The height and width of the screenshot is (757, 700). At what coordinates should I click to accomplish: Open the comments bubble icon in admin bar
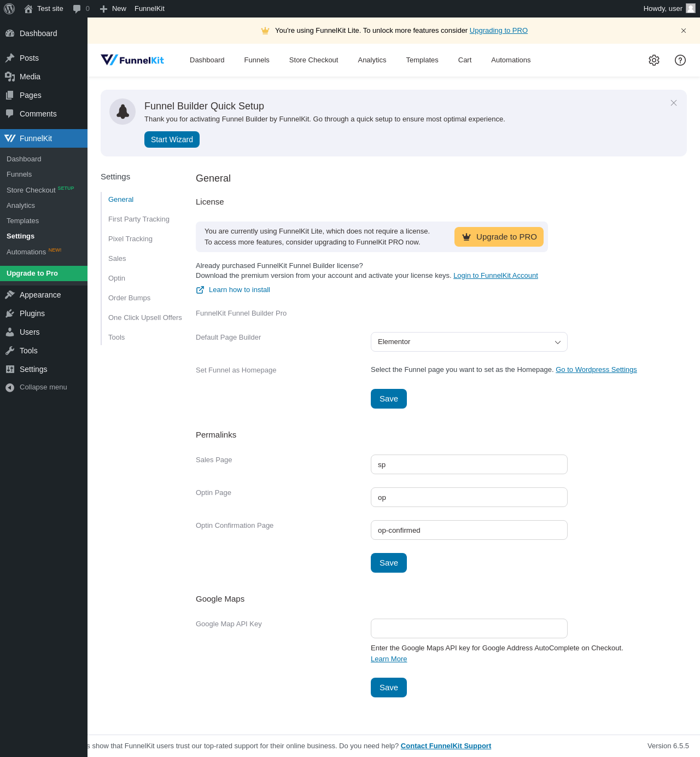[x=77, y=9]
